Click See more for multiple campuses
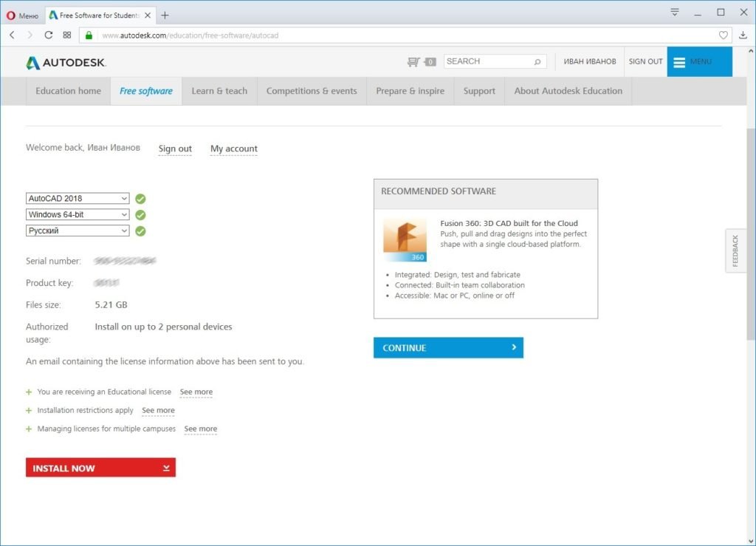The height and width of the screenshot is (546, 756). (x=201, y=429)
